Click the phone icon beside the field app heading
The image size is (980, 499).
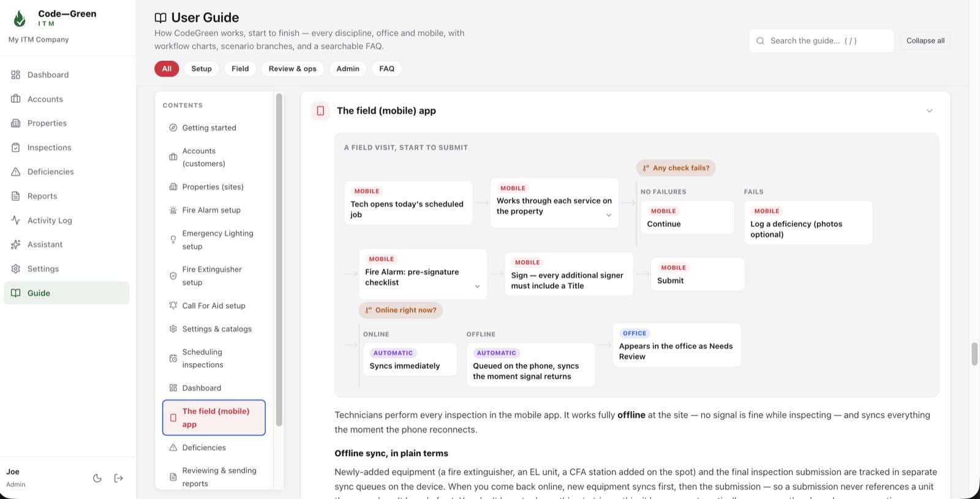click(320, 111)
